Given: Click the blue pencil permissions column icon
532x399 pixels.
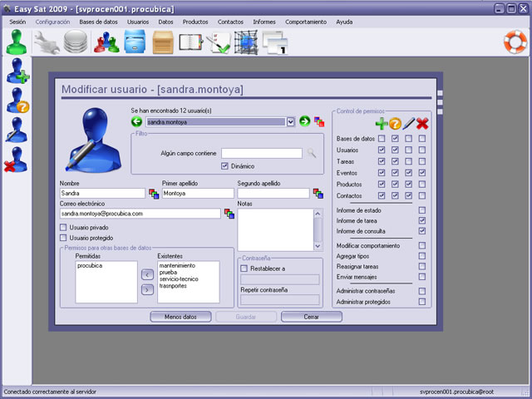Looking at the screenshot, I should pyautogui.click(x=408, y=124).
